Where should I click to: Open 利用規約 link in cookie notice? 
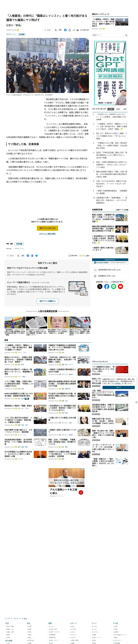click(117, 384)
